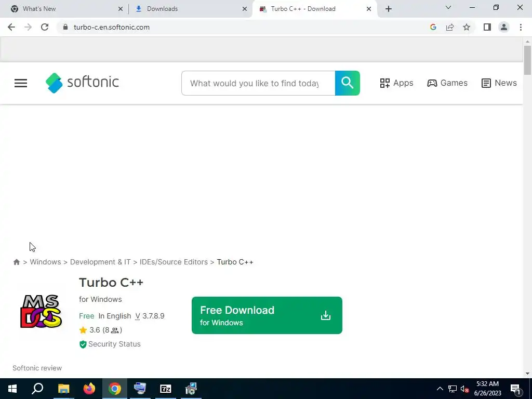This screenshot has height=399, width=532.
Task: Show hidden system tray icons
Action: pos(440,389)
